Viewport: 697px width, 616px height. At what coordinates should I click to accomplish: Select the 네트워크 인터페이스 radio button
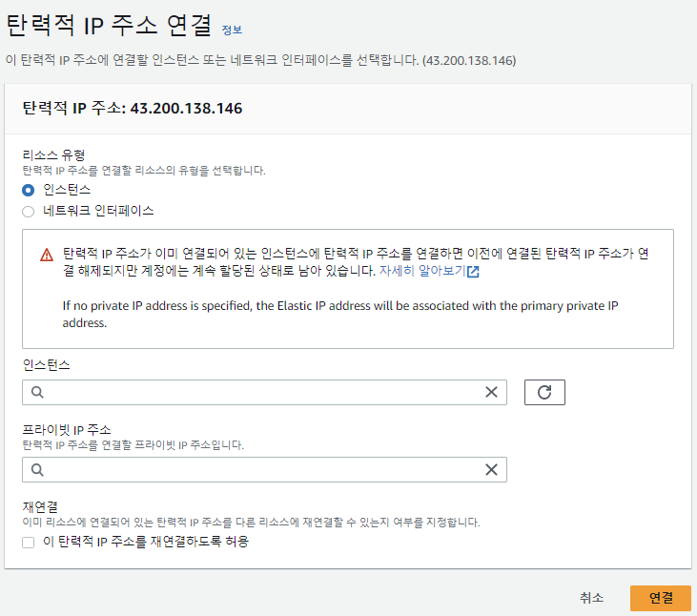coord(28,212)
